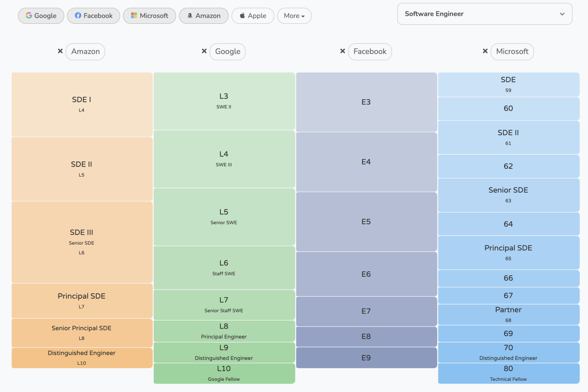This screenshot has height=392, width=588.
Task: Open Facebook's E5 level block
Action: (366, 222)
